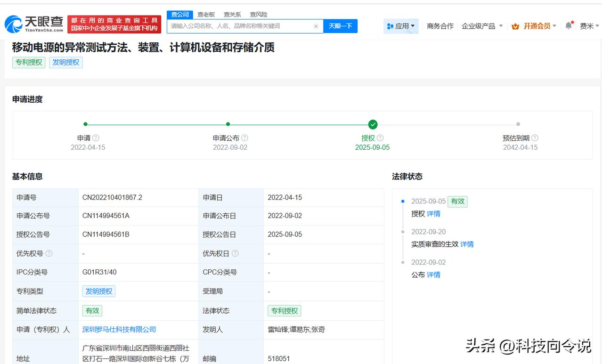The height and width of the screenshot is (364, 602).
Task: Click the 发明授权 tag under title
Action: click(x=66, y=62)
